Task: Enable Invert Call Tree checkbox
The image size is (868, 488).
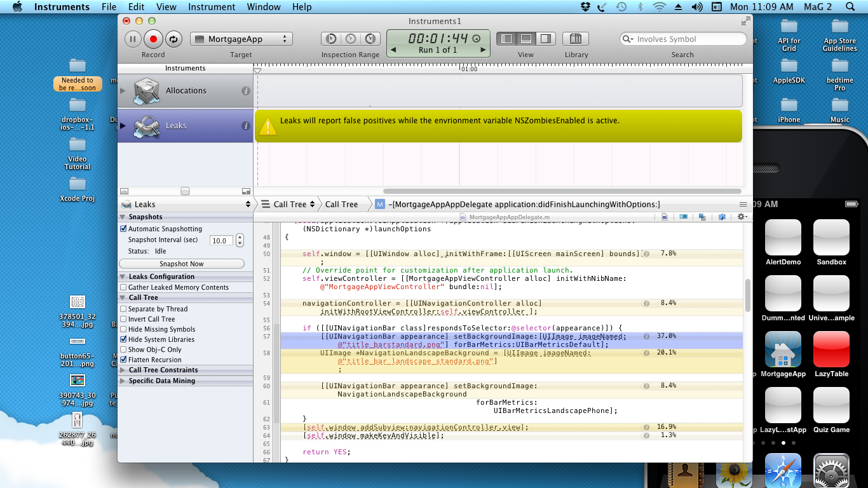Action: (x=123, y=319)
